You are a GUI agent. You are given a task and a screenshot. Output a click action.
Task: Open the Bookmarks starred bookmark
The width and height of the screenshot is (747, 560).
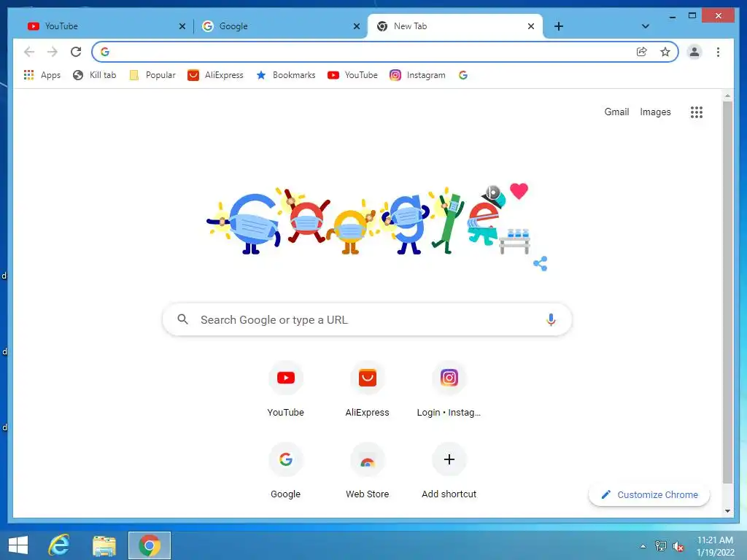click(x=286, y=75)
